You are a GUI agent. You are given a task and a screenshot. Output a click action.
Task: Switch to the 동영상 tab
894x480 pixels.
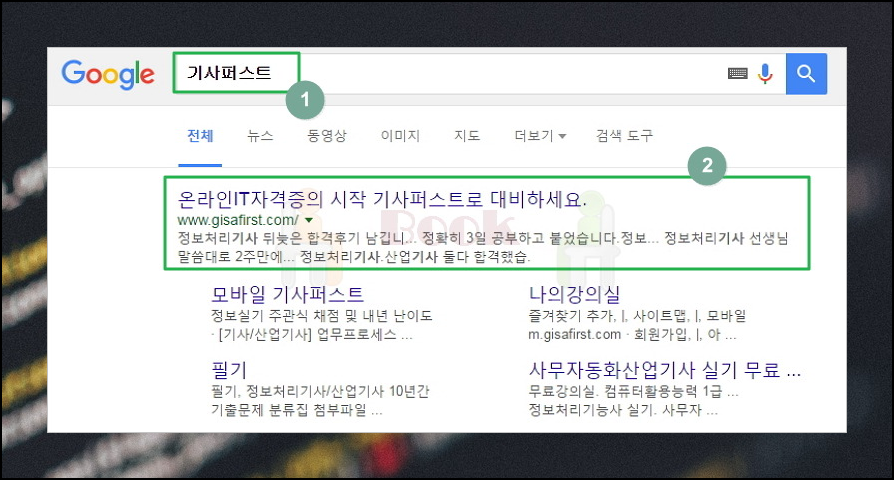pyautogui.click(x=327, y=136)
